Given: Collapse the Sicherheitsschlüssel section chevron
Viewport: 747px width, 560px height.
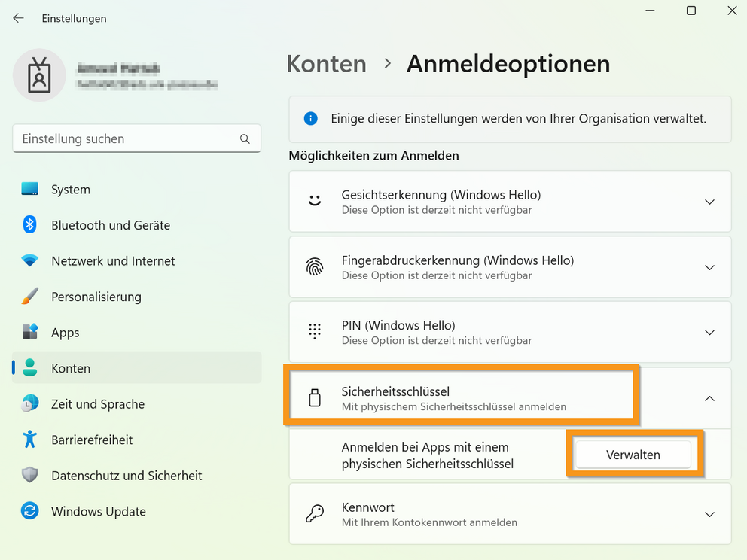Looking at the screenshot, I should pos(709,399).
